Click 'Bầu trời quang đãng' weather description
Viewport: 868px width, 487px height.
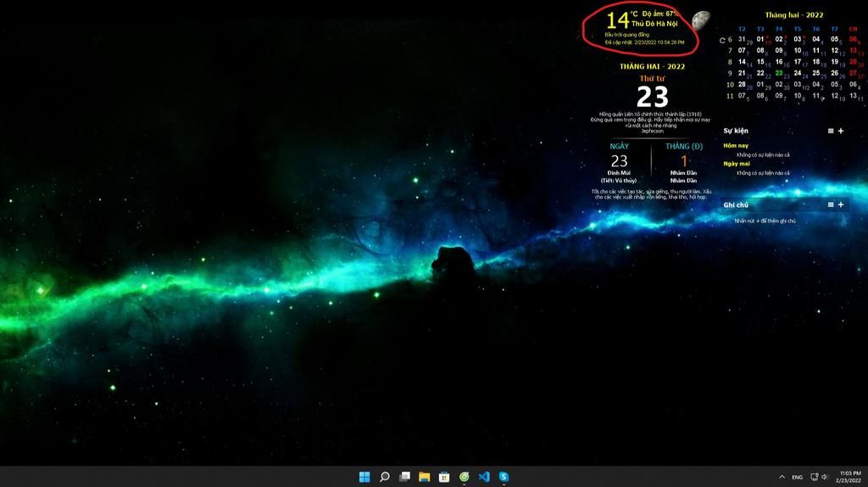pos(626,35)
